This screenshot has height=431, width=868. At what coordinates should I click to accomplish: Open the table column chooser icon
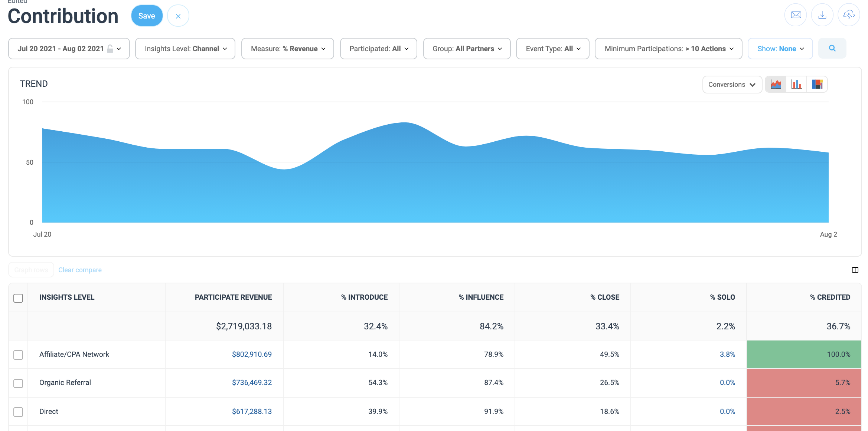pyautogui.click(x=855, y=270)
